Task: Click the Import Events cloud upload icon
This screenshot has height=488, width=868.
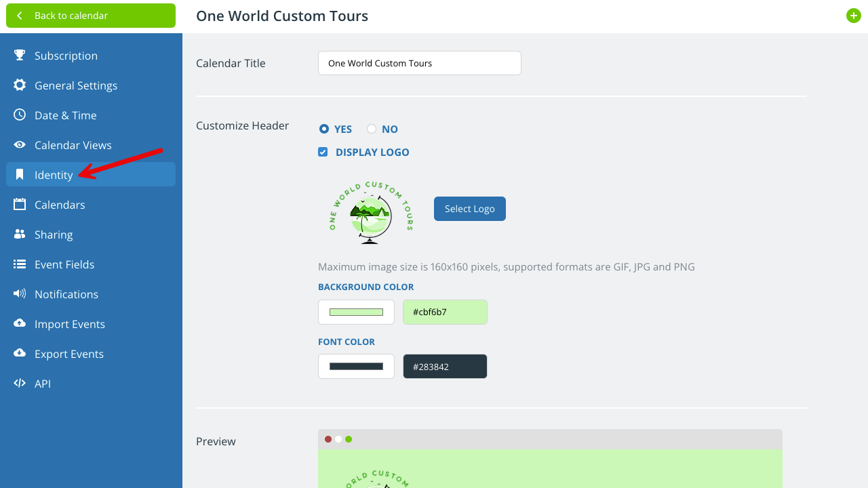Action: [x=20, y=323]
